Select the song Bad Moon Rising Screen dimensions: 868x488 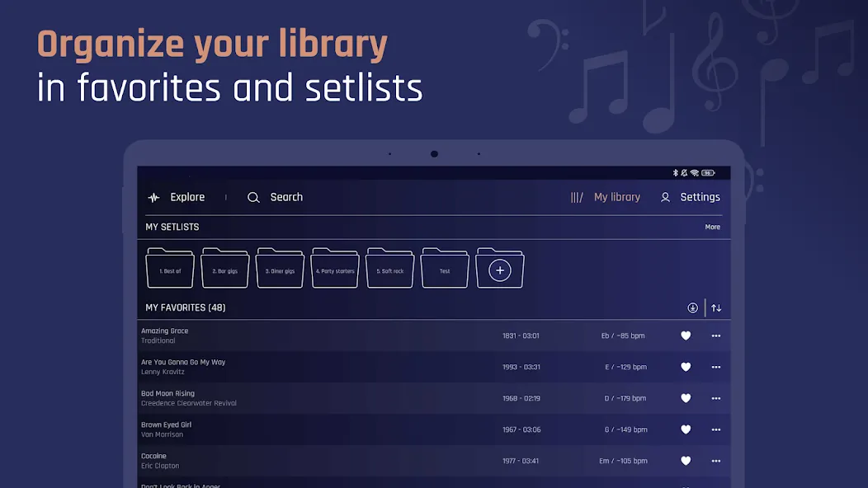pos(167,393)
